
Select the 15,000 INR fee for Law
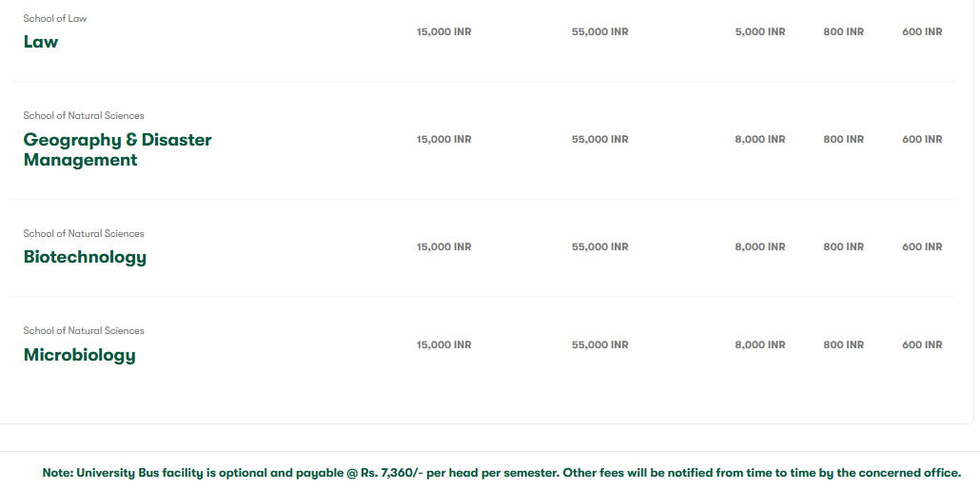tap(443, 31)
